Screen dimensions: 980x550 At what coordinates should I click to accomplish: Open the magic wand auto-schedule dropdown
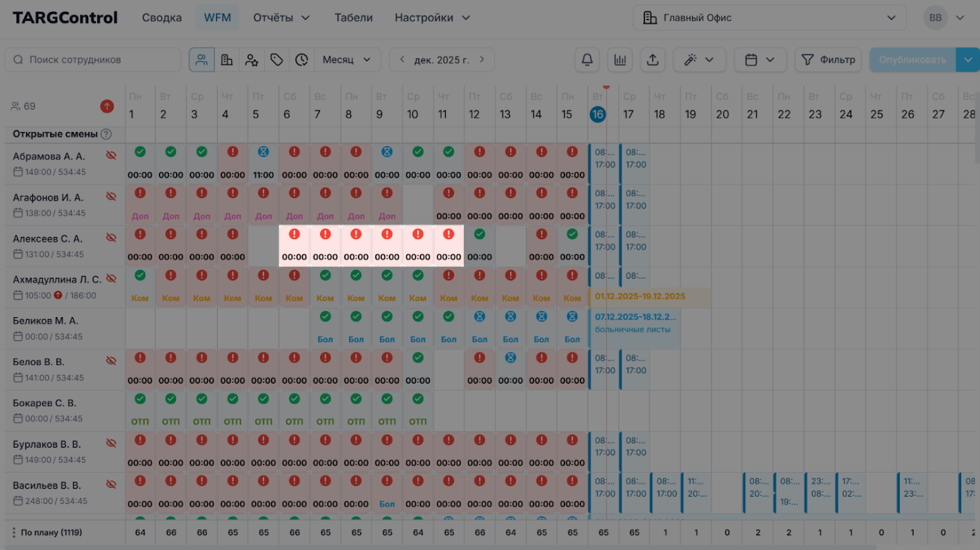pos(699,60)
